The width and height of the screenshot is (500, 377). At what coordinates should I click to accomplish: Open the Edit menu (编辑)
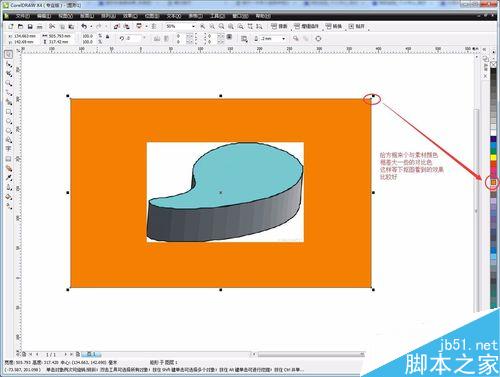[x=44, y=16]
